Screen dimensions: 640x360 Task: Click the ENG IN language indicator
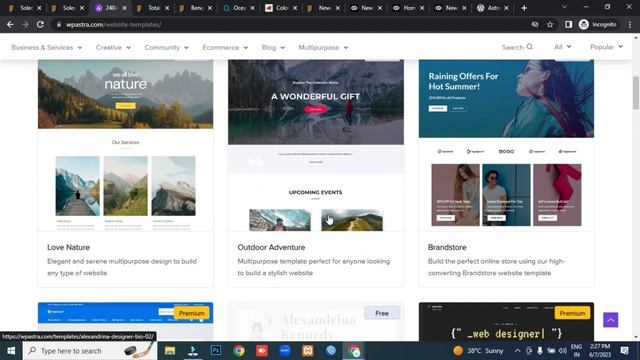tap(576, 351)
